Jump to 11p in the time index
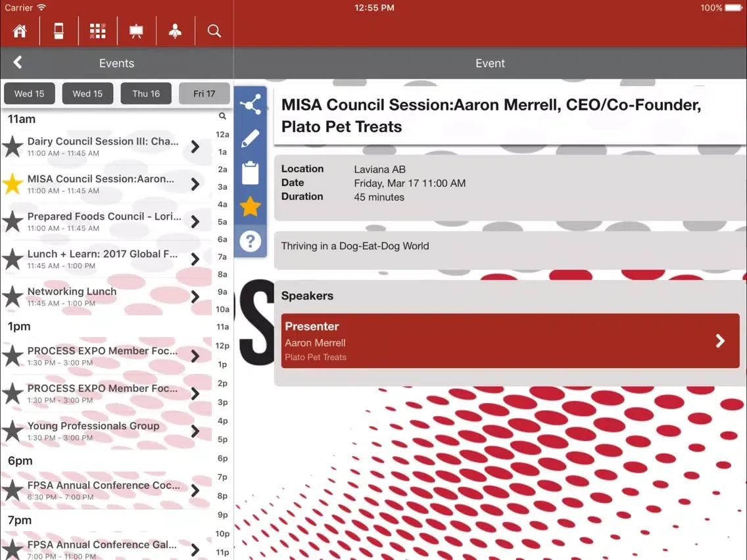Viewport: 747px width, 560px height. pos(222,552)
